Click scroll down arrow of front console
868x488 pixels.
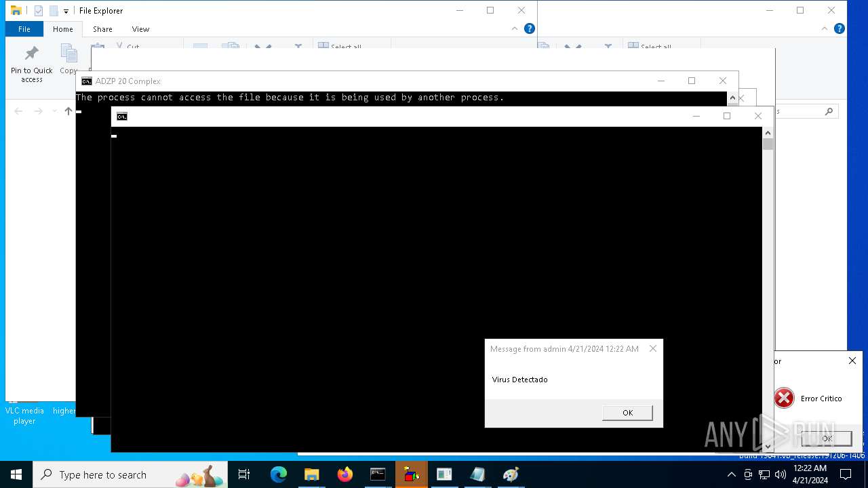pos(768,447)
